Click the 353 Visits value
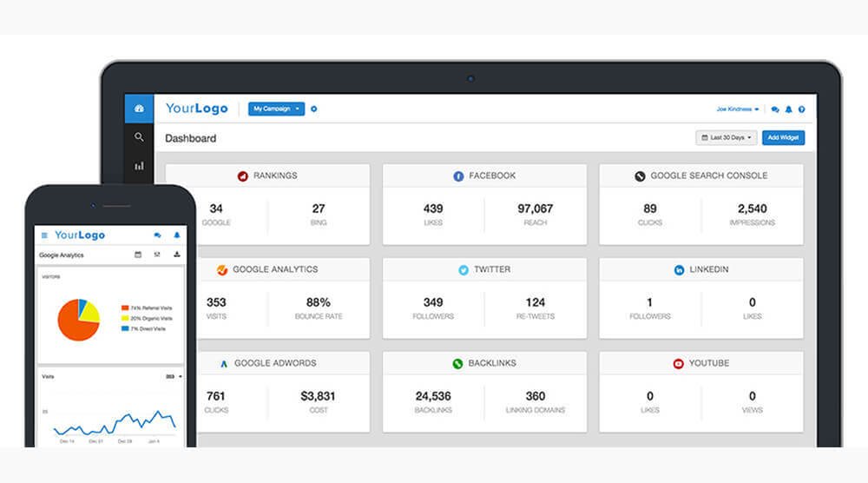This screenshot has width=868, height=483. pyautogui.click(x=216, y=302)
